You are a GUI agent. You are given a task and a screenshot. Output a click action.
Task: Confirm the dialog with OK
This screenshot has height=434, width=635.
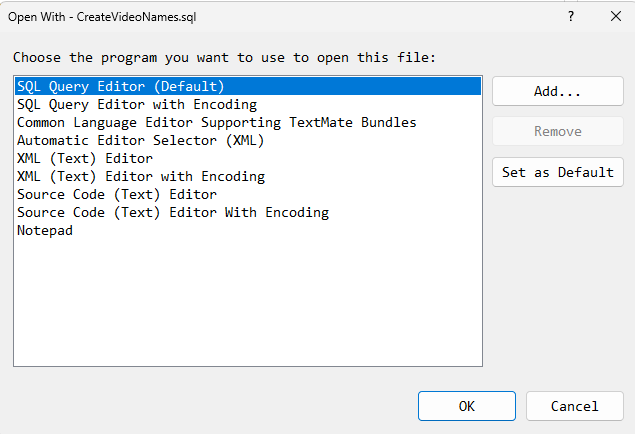(467, 406)
